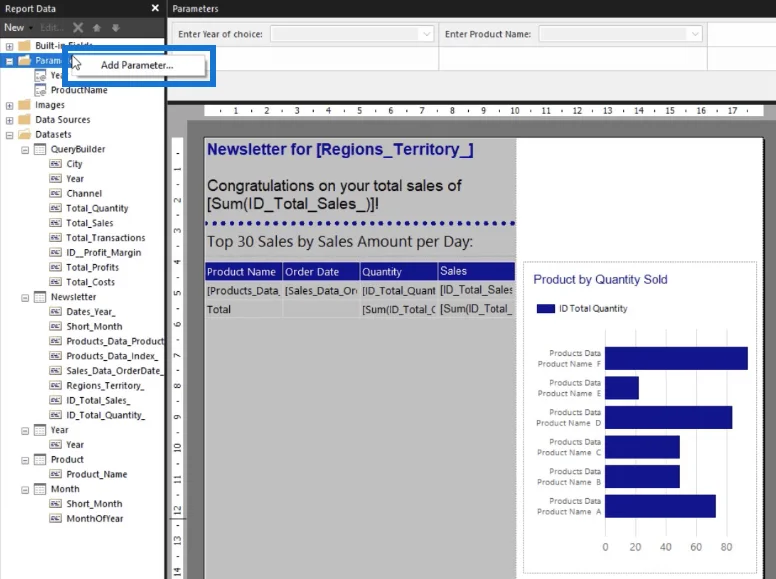Screen dimensions: 776x579
Task: Collapse the Datasets folder
Action: pyautogui.click(x=9, y=135)
